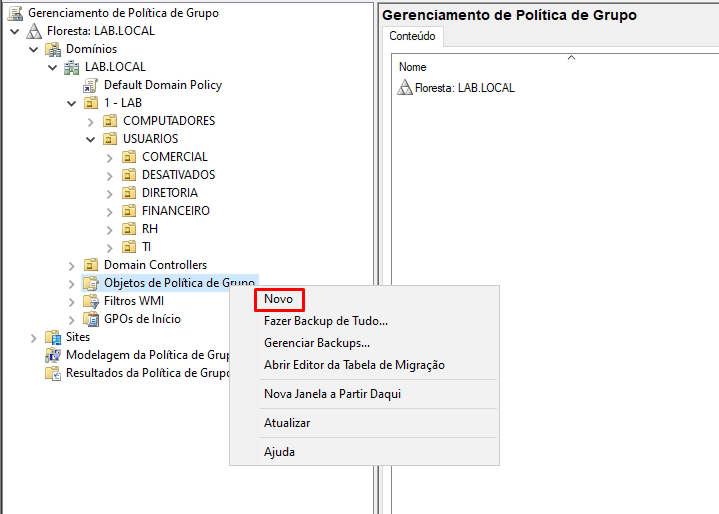Select the Domain Controllers tree label
The height and width of the screenshot is (514, 719).
155,265
